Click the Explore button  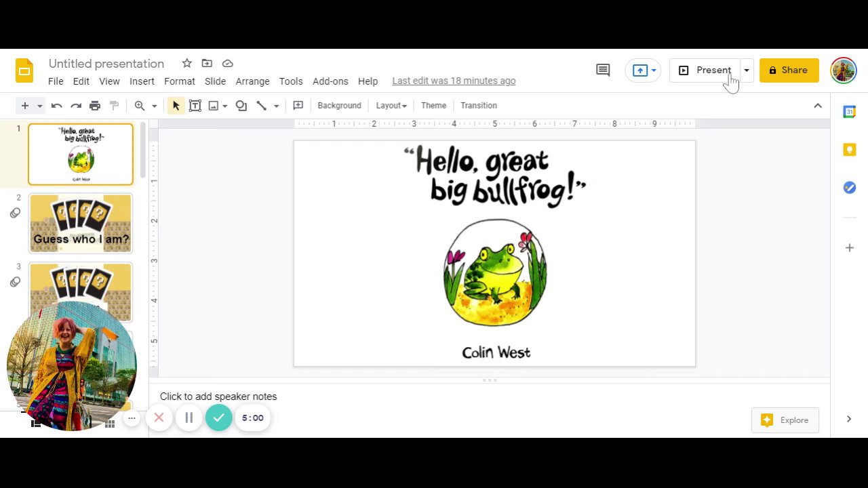click(785, 420)
